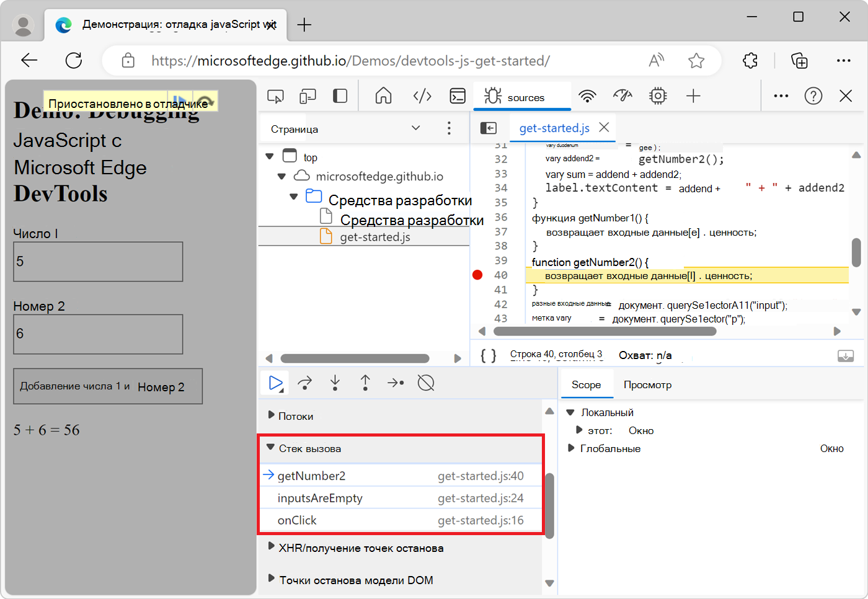Open the Console tool icon
Screen dimensions: 868x599
(458, 96)
